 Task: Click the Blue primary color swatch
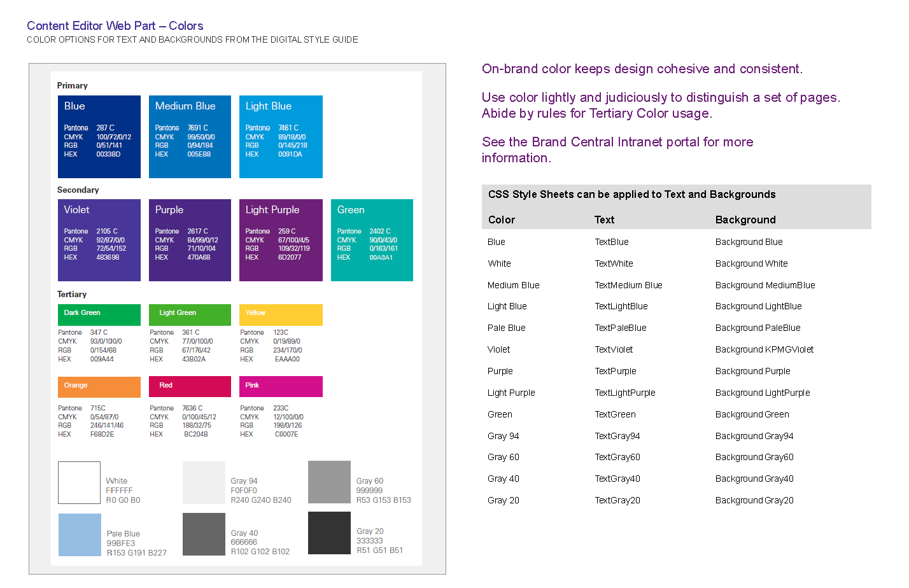coord(99,137)
